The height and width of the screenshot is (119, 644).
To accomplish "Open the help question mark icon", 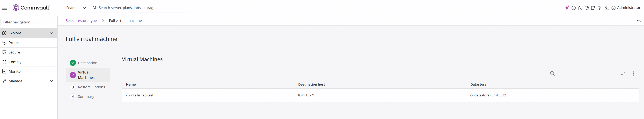I will [x=574, y=8].
